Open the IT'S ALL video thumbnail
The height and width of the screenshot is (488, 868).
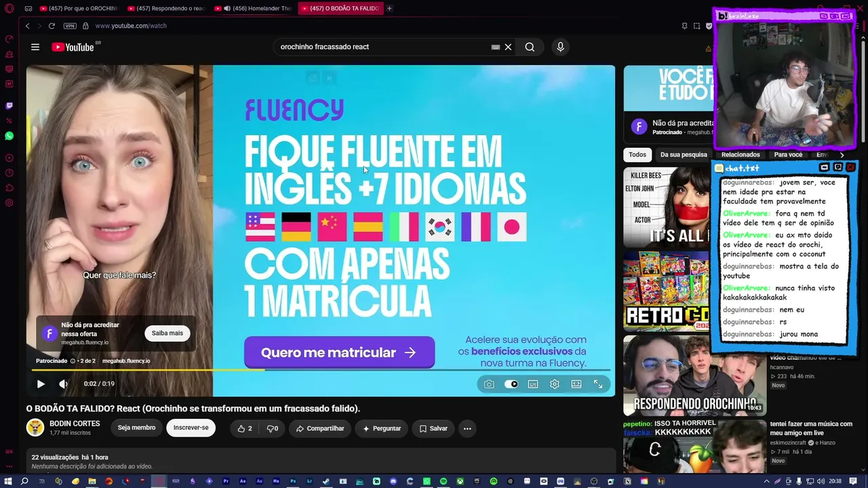pos(666,207)
